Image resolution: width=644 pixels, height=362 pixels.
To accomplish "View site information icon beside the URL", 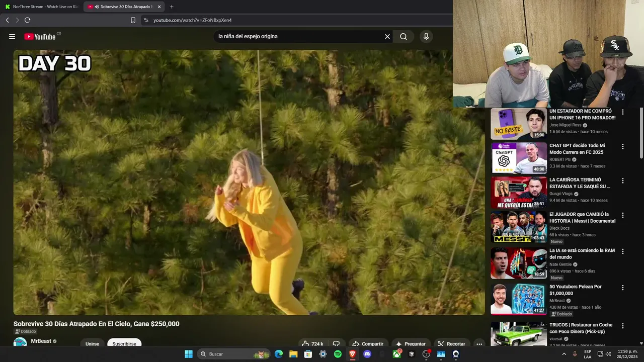I will tap(146, 20).
